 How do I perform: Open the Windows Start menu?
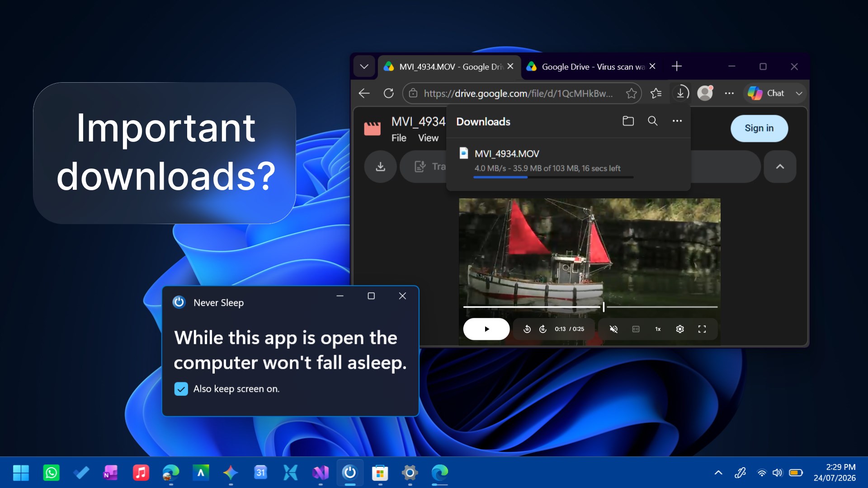(x=21, y=473)
